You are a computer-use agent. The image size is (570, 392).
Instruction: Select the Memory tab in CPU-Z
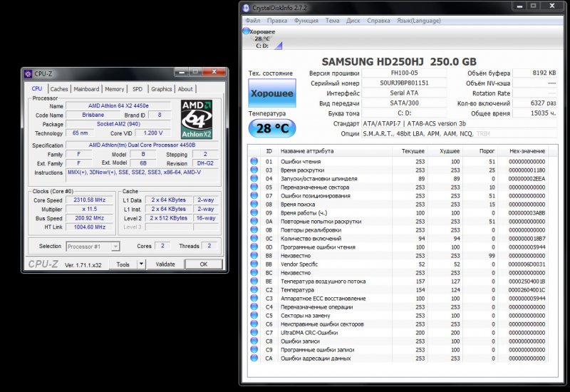pos(115,89)
